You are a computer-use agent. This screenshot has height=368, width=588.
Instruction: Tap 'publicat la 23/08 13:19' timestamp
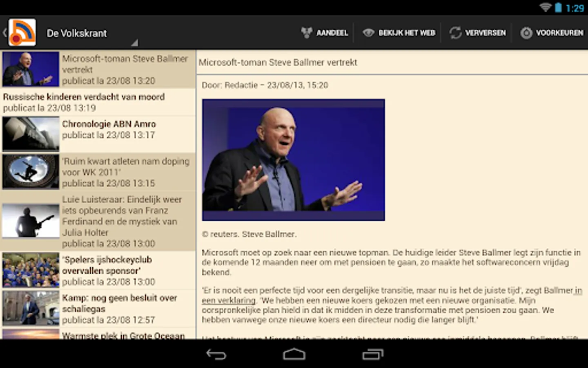pyautogui.click(x=49, y=108)
